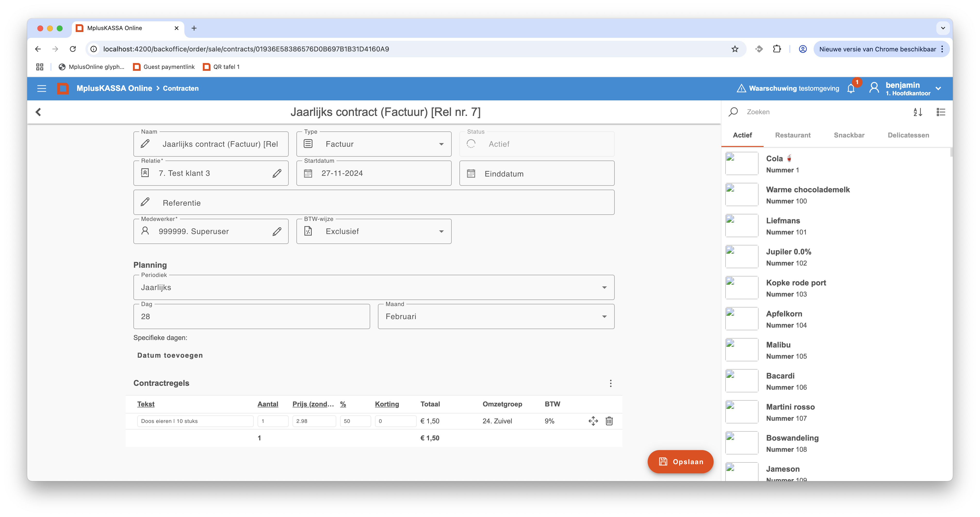Click the Dag field showing 28

252,316
